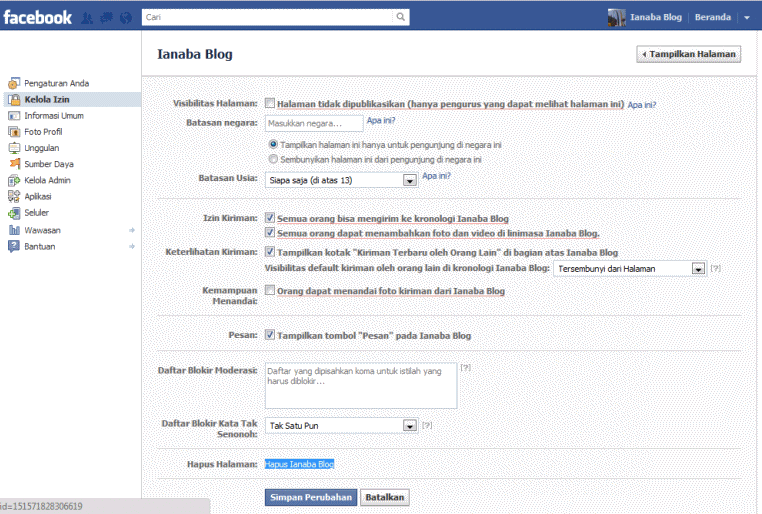Screen dimensions: 762x514
Task: Go to Beranda in header
Action: (713, 17)
